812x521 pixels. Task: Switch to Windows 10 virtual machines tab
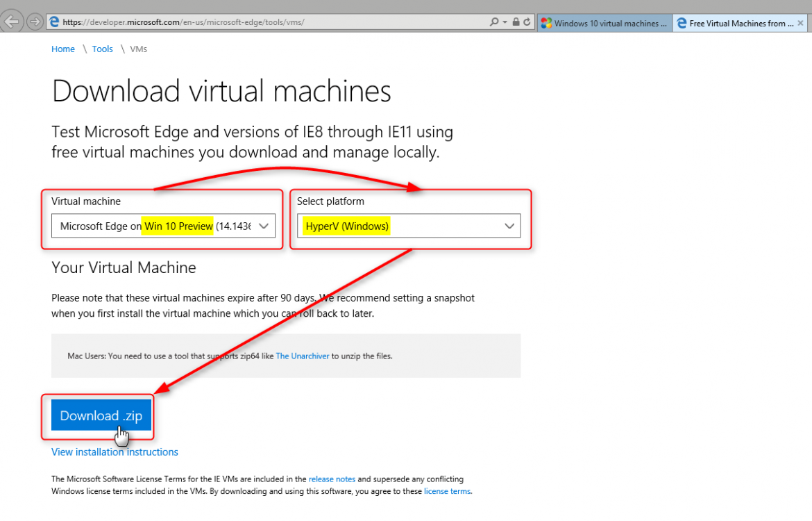[x=604, y=24]
